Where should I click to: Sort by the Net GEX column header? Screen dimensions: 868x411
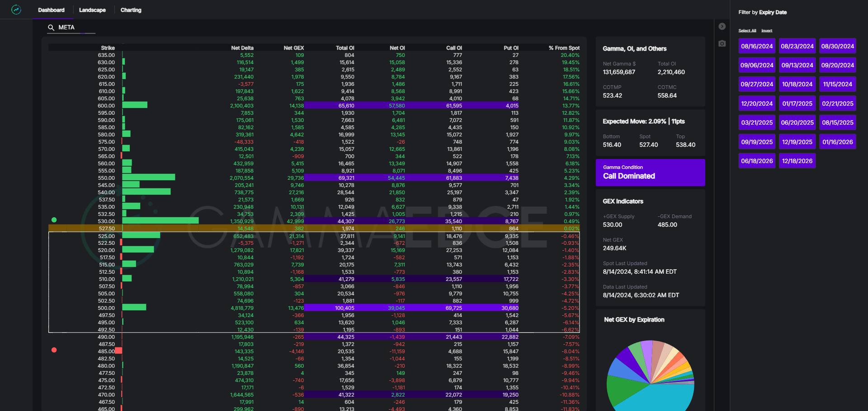293,48
